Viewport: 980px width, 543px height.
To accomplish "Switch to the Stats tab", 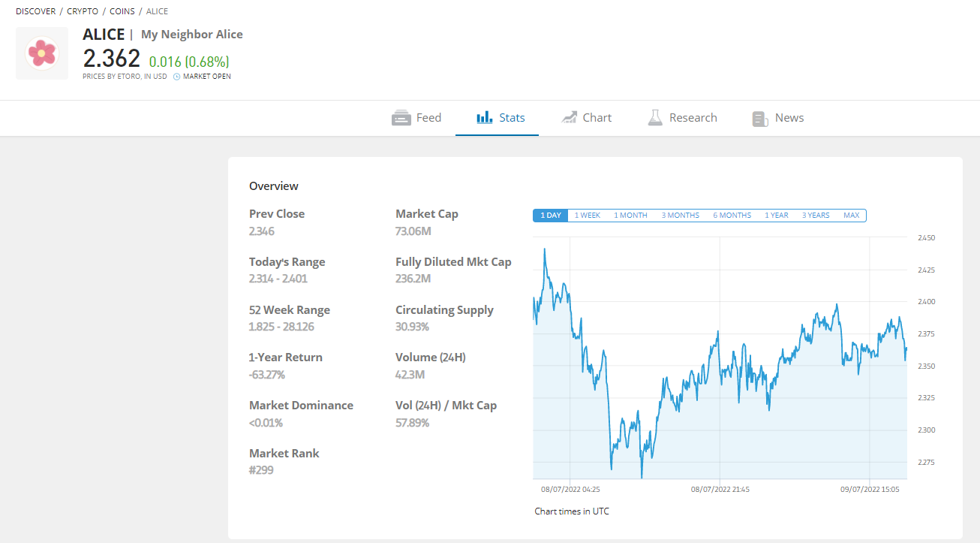I will pos(501,118).
